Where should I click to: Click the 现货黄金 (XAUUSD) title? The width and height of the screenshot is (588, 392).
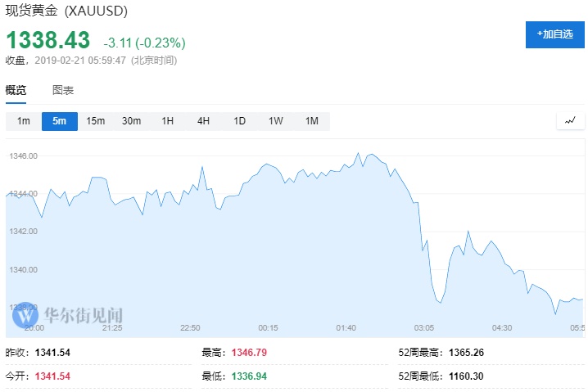(x=66, y=13)
